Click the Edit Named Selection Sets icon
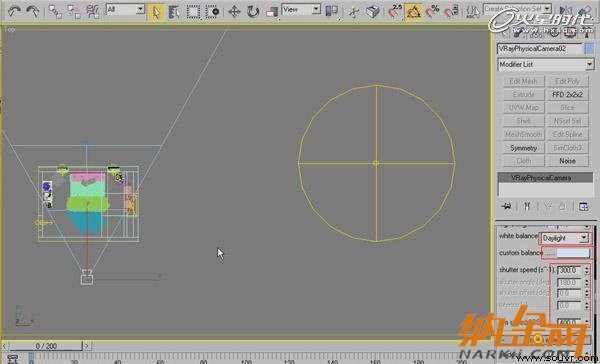Image resolution: width=600 pixels, height=364 pixels. 473,11
